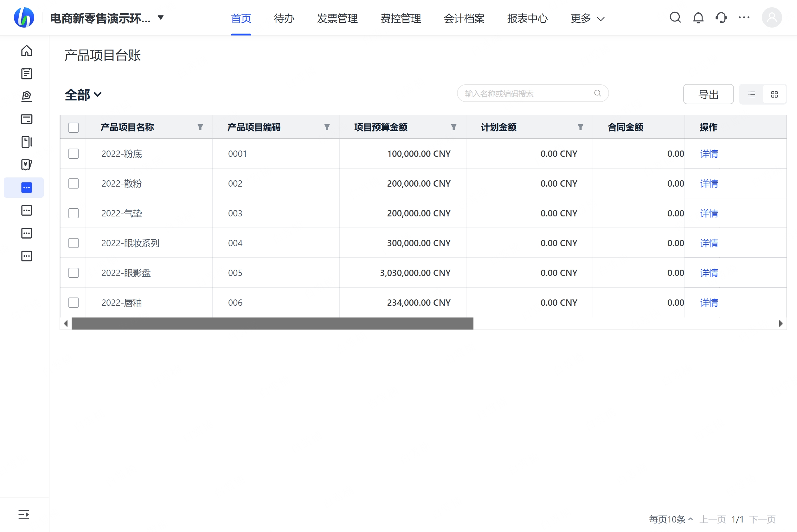797x532 pixels.
Task: Open the card wallet sidebar icon
Action: pos(27,119)
